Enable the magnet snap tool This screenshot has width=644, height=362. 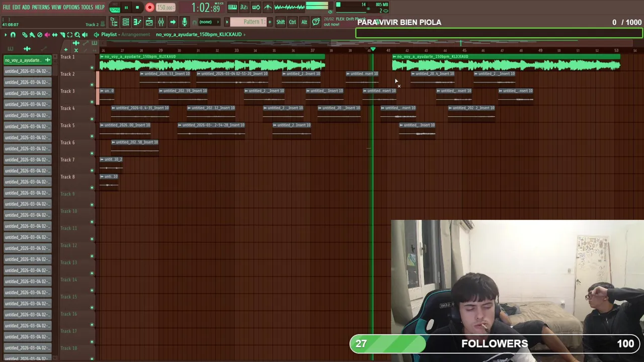click(13, 35)
